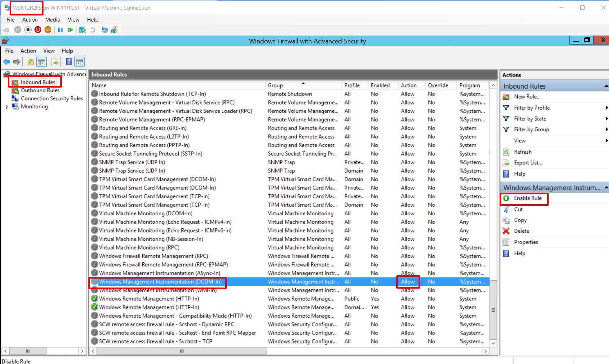Sort the rules by the Name column
609x364 pixels.
(x=177, y=85)
